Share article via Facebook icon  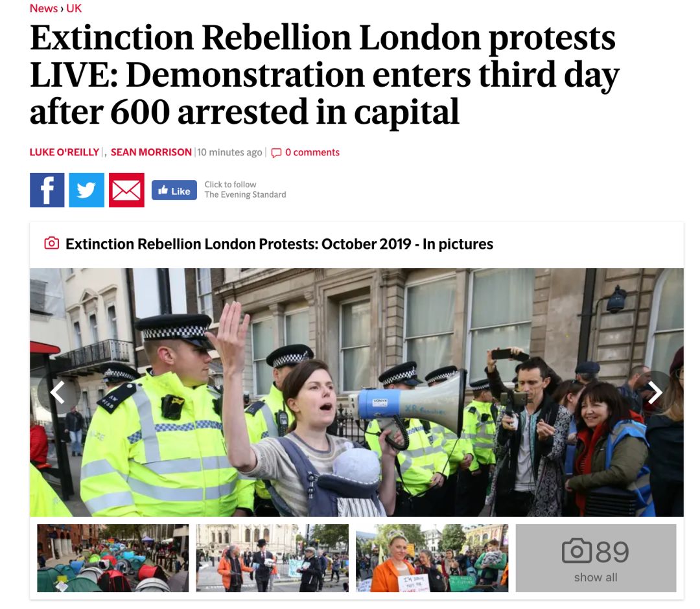point(47,190)
